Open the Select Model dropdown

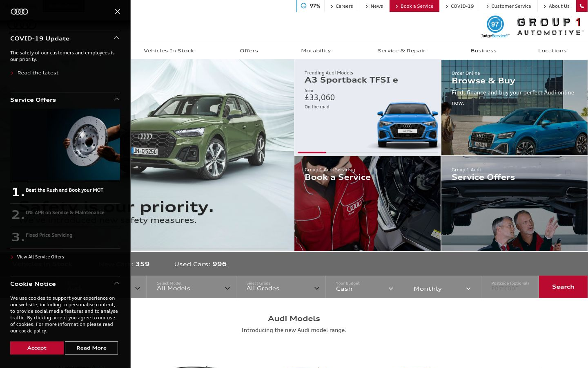click(x=191, y=287)
